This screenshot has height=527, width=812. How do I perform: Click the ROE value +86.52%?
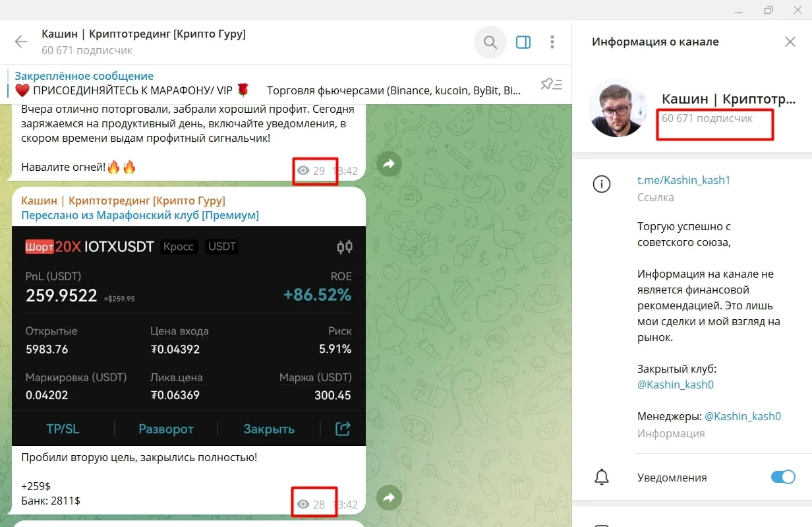tap(317, 295)
